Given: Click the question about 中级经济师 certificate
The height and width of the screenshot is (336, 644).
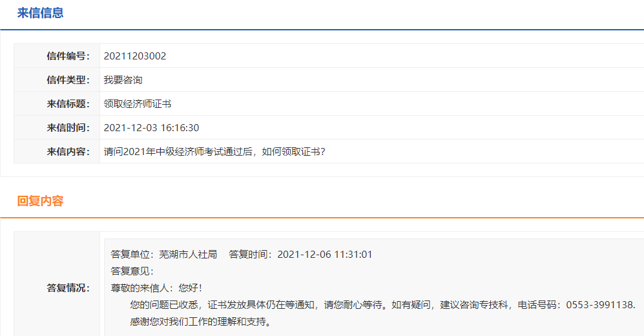Looking at the screenshot, I should tap(214, 152).
